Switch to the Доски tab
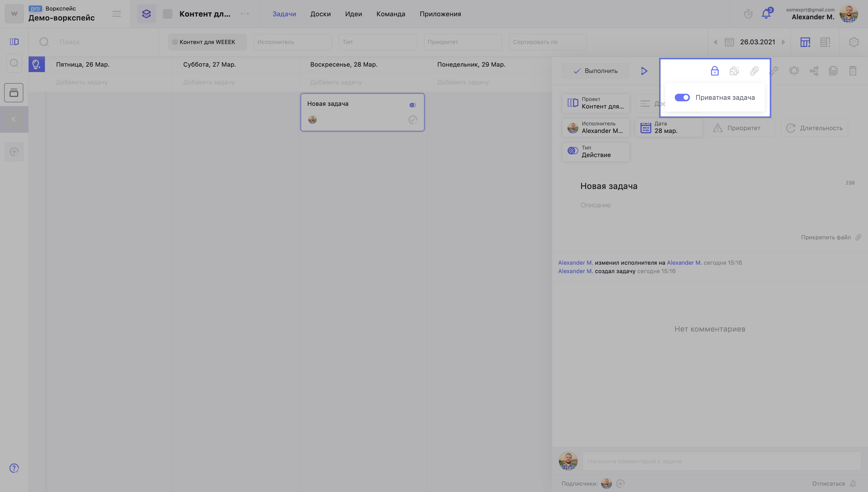 [x=320, y=14]
